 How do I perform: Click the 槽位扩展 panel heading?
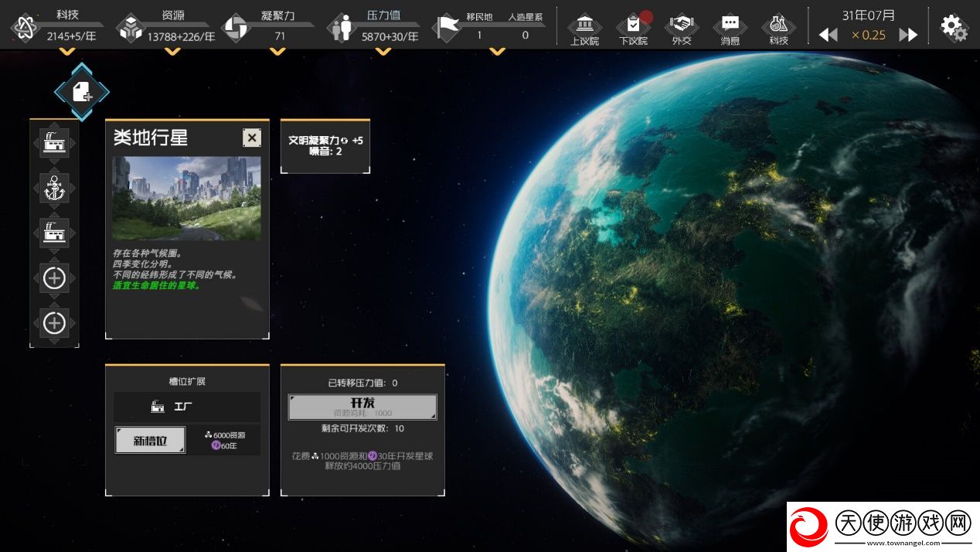187,381
